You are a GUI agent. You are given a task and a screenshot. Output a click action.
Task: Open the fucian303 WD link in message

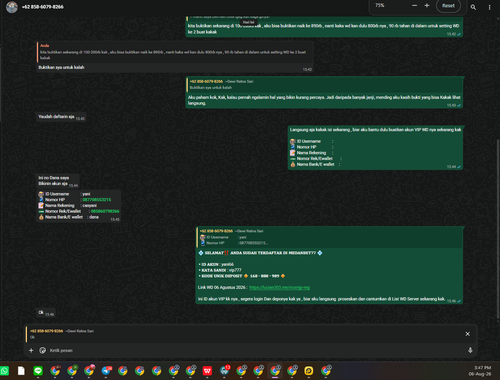coord(279,287)
